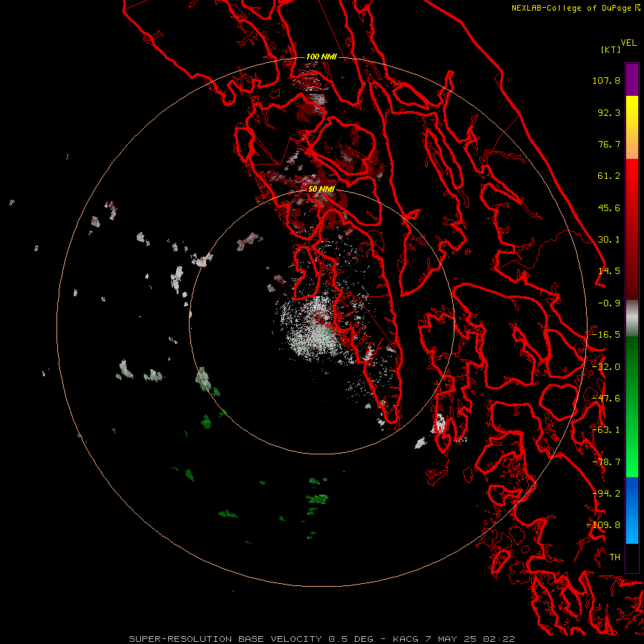Click the -94.2 velocity scale value

pyautogui.click(x=606, y=494)
